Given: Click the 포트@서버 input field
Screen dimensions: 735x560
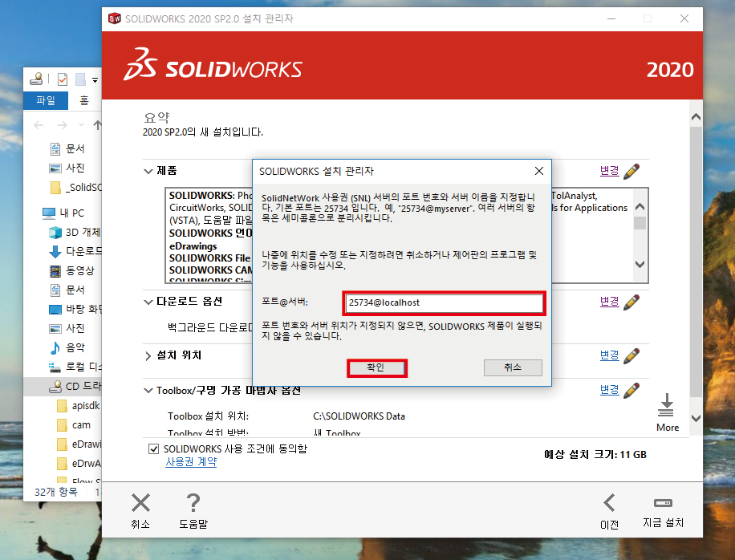Looking at the screenshot, I should (x=444, y=302).
